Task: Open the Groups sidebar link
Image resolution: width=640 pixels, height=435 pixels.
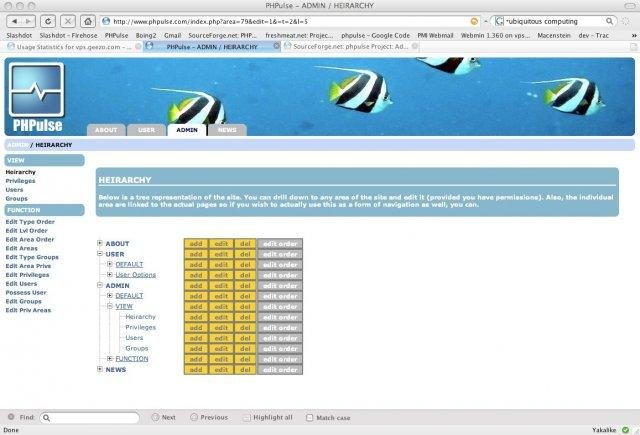Action: coord(16,198)
